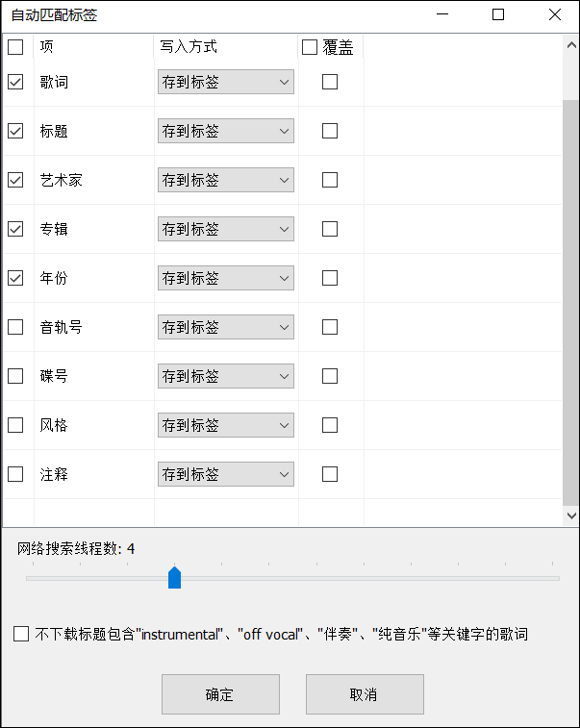Click the scroll down arrow of list

click(571, 515)
